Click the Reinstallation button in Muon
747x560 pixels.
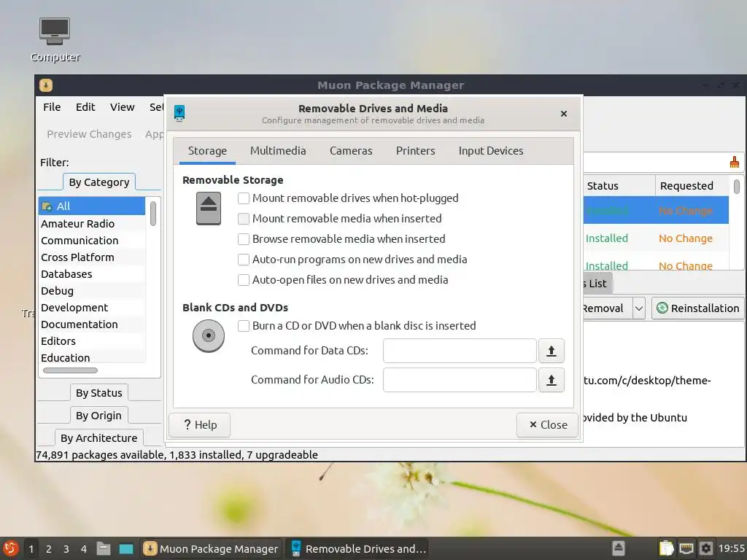click(697, 308)
